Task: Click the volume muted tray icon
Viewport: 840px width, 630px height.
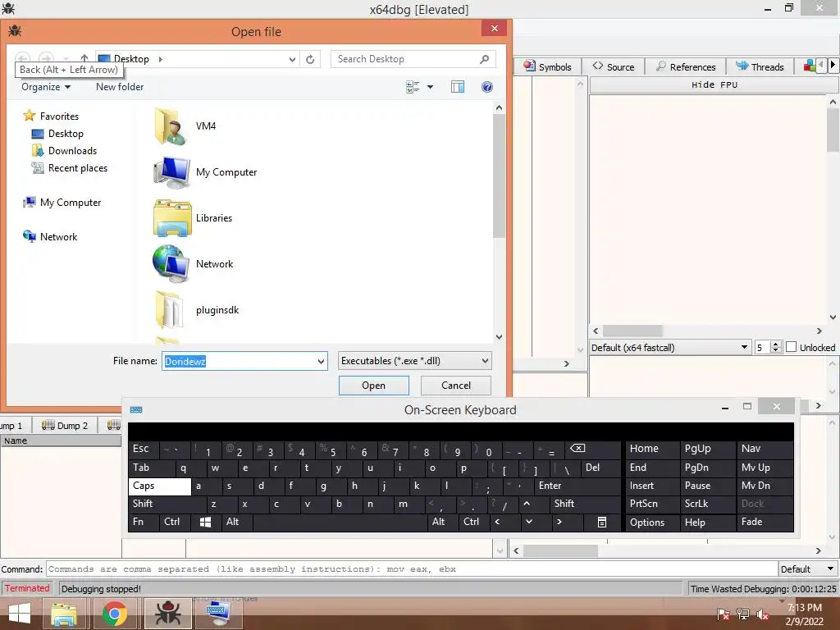Action: pyautogui.click(x=762, y=614)
